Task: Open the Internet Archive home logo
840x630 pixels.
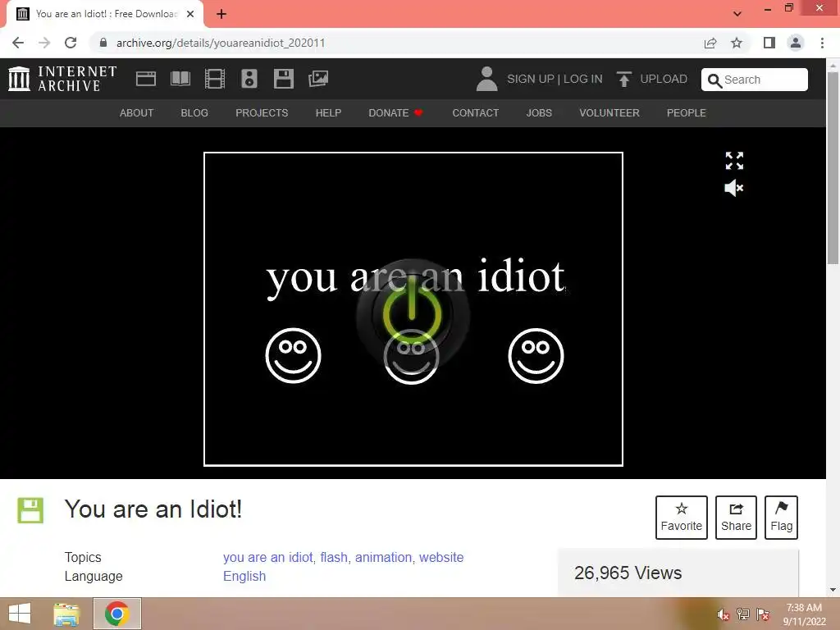Action: pos(62,79)
